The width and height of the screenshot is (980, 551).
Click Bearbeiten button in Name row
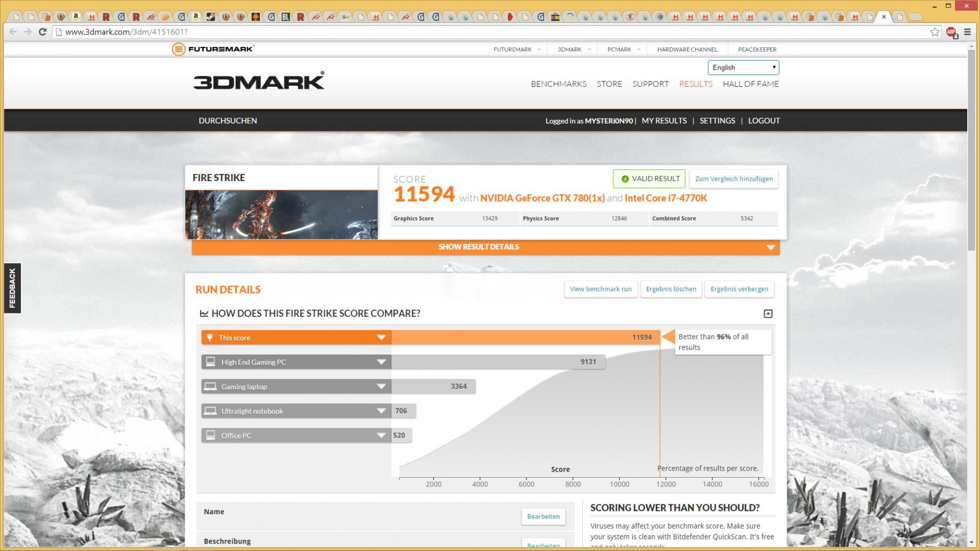(543, 516)
